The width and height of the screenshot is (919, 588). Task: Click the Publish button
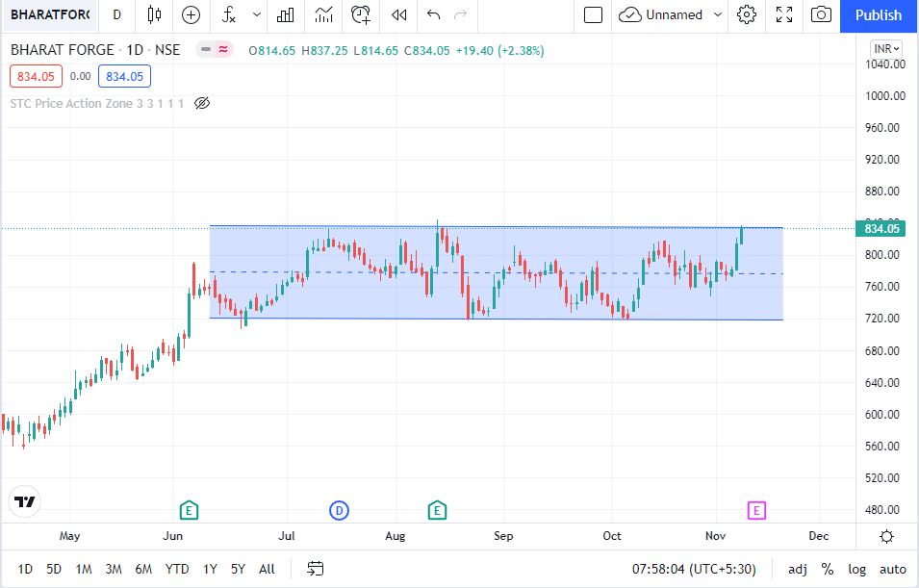pos(879,14)
